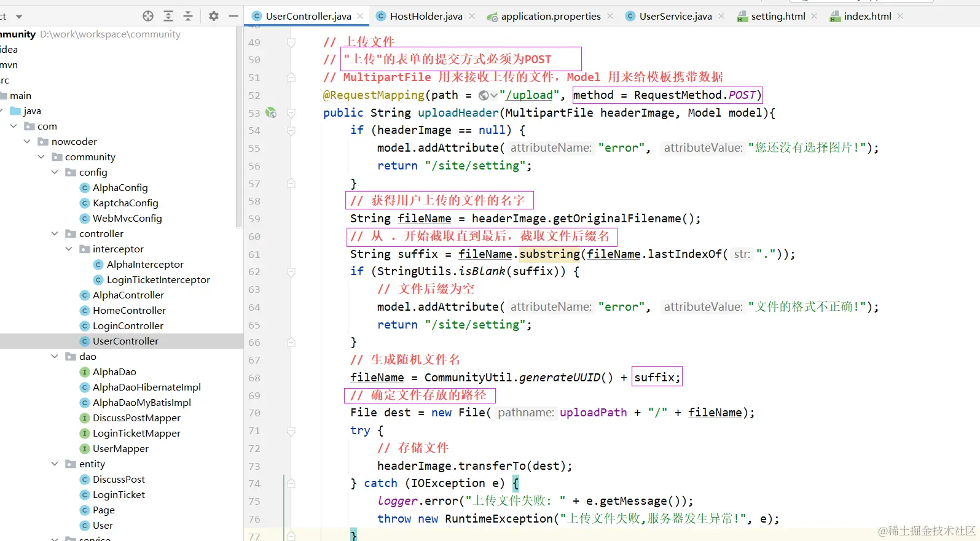Switch to HostHolder.java tab
Viewport: 980px width, 541px height.
tap(426, 16)
